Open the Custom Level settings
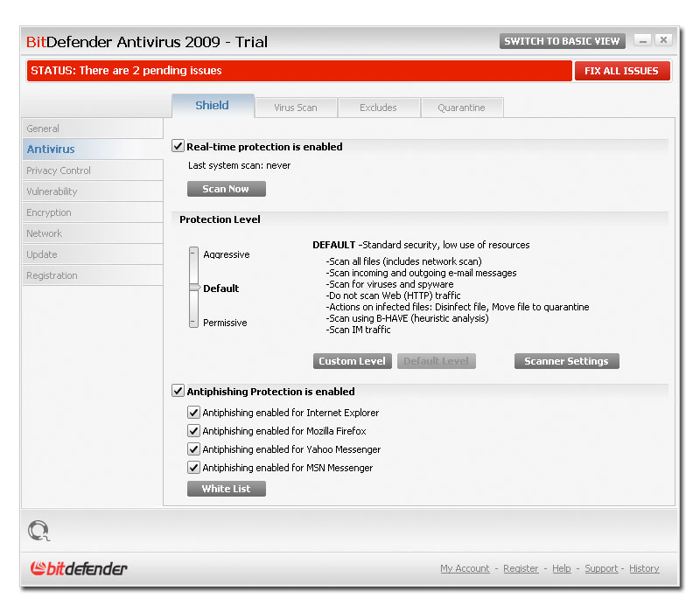The image size is (700, 612). tap(352, 361)
